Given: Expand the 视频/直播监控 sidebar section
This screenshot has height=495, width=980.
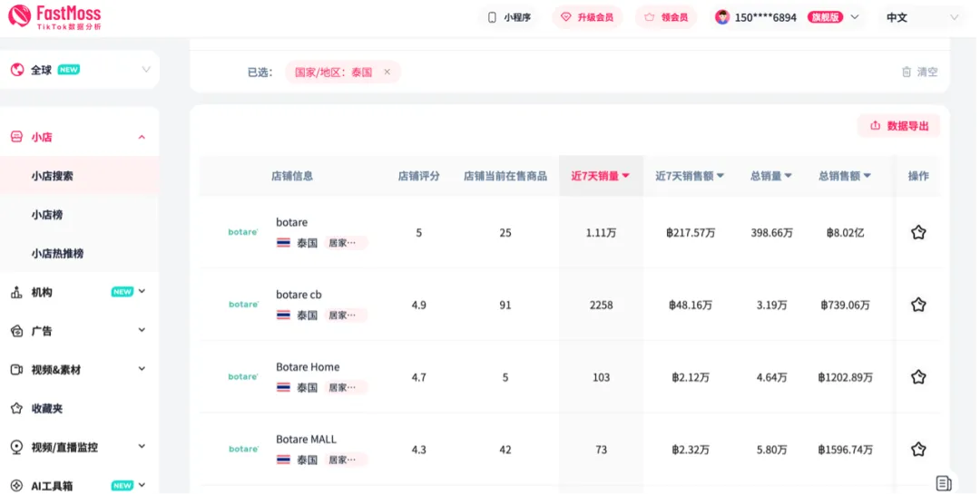Looking at the screenshot, I should 142,446.
